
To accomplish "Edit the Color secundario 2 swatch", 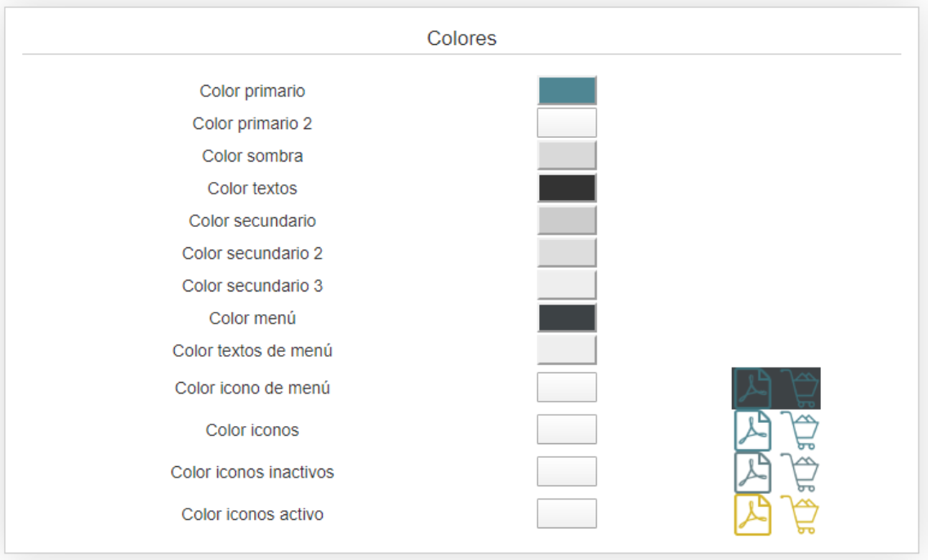I will tap(566, 253).
